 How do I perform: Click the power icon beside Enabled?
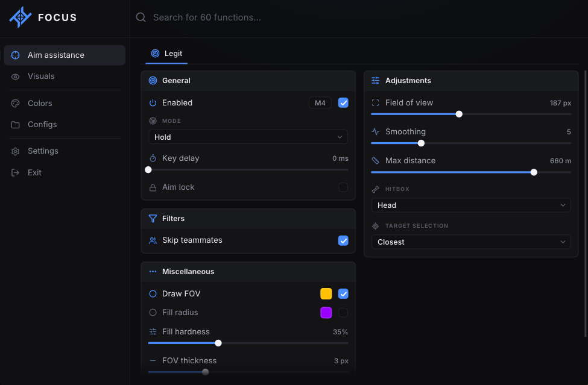pos(153,102)
